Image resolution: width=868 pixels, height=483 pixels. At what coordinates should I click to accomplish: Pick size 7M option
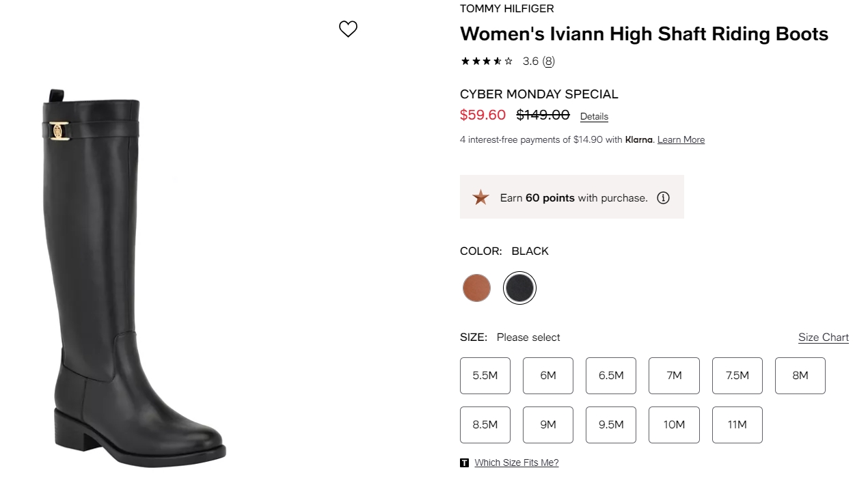(x=674, y=375)
